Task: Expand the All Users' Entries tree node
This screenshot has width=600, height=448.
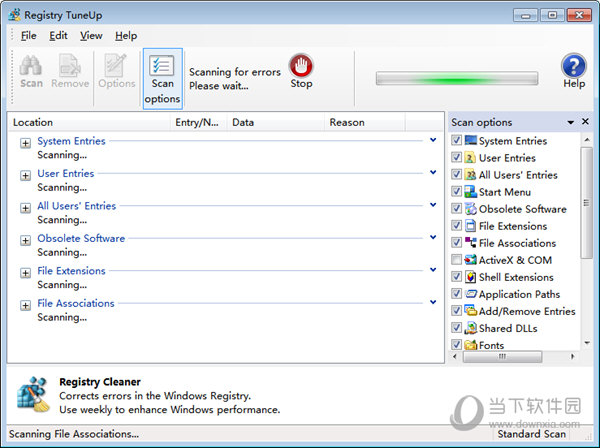Action: click(x=25, y=208)
